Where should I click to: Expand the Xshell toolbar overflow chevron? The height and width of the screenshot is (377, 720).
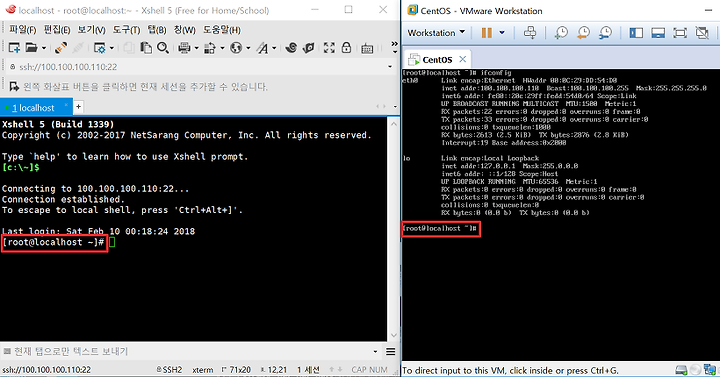pyautogui.click(x=394, y=44)
